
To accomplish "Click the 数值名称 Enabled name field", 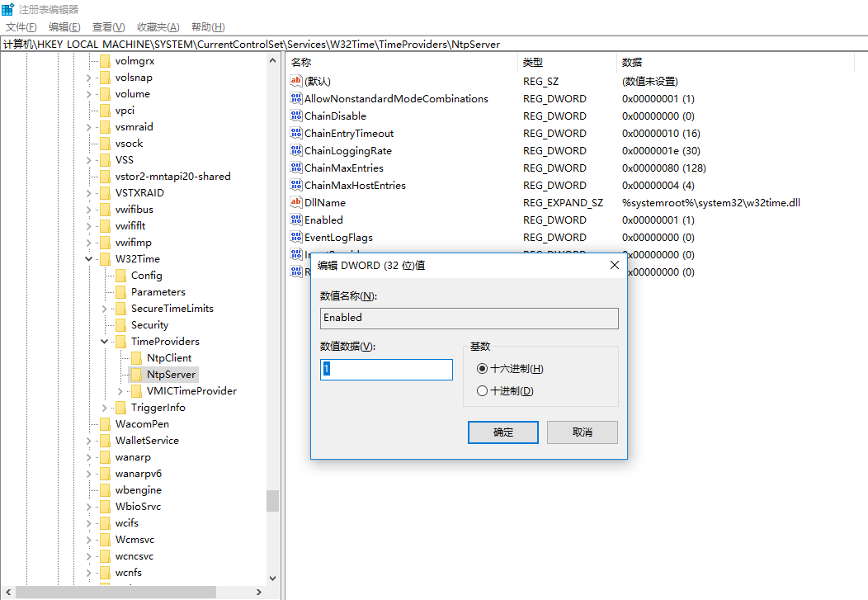I will click(x=469, y=319).
